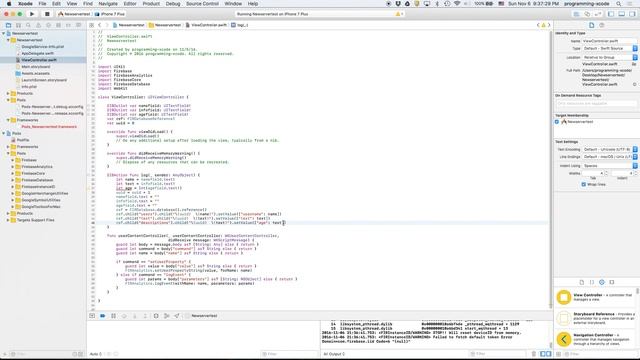Viewport: 640px width, 360px height.
Task: Open the Issue navigator warning icon
Action: coord(38,25)
